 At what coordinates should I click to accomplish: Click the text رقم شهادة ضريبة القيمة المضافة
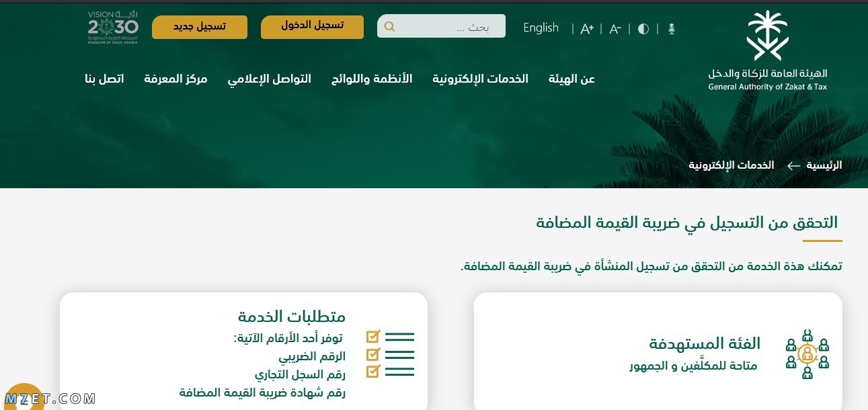[262, 393]
